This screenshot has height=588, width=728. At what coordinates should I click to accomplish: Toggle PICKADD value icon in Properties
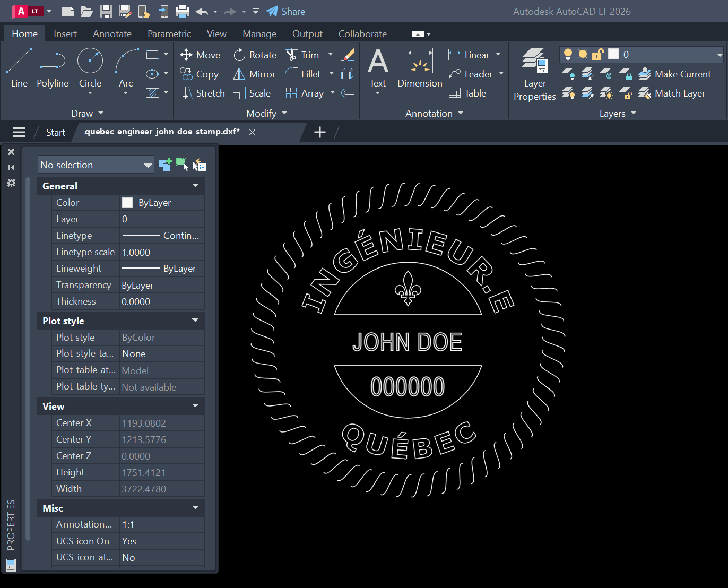coord(165,165)
